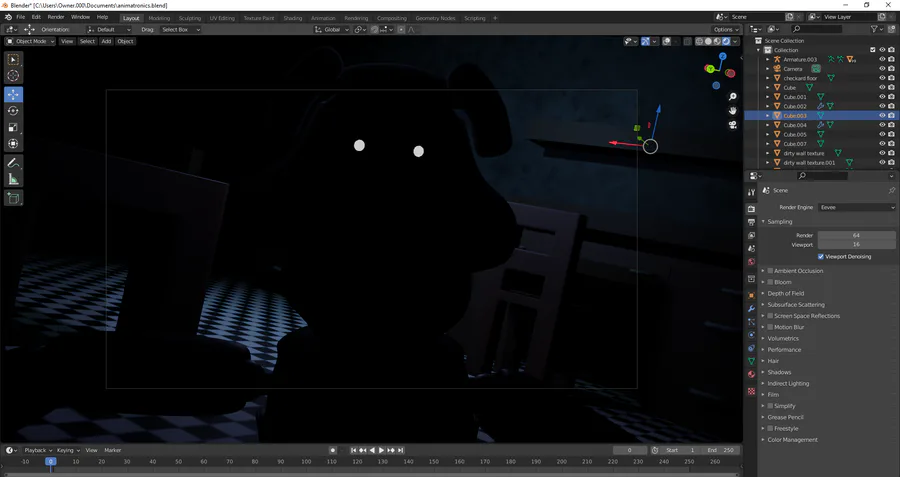This screenshot has height=477, width=900.
Task: Enable the Bloom checkbox
Action: coord(770,282)
